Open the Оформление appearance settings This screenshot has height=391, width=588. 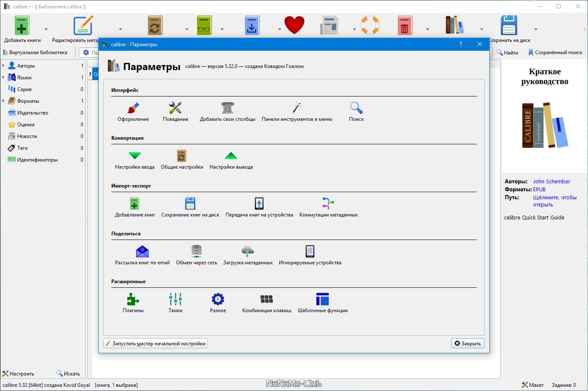[133, 112]
